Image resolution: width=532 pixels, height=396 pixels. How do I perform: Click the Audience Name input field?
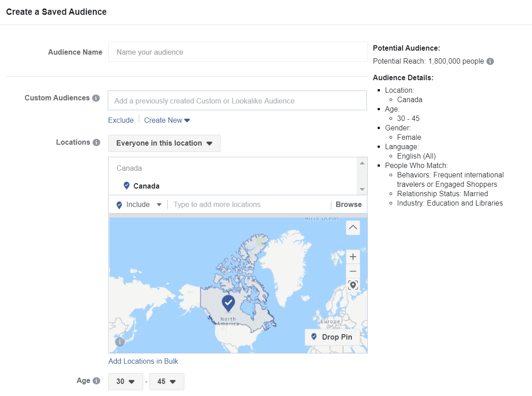[238, 52]
